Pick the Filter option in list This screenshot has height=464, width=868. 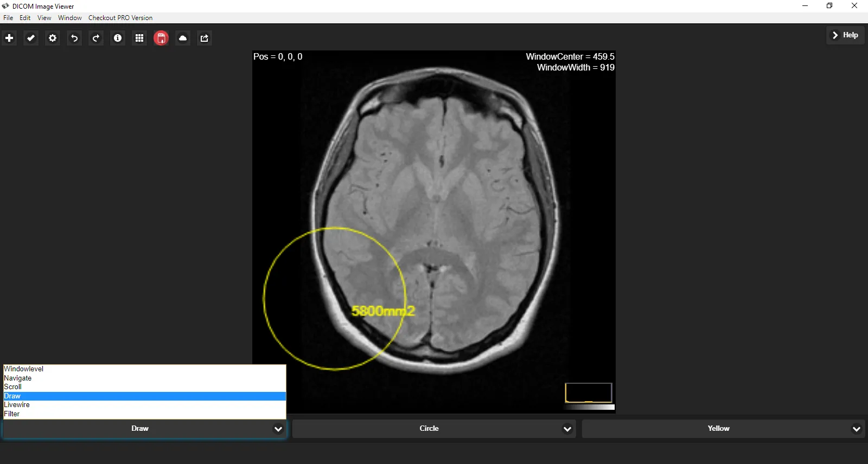12,414
